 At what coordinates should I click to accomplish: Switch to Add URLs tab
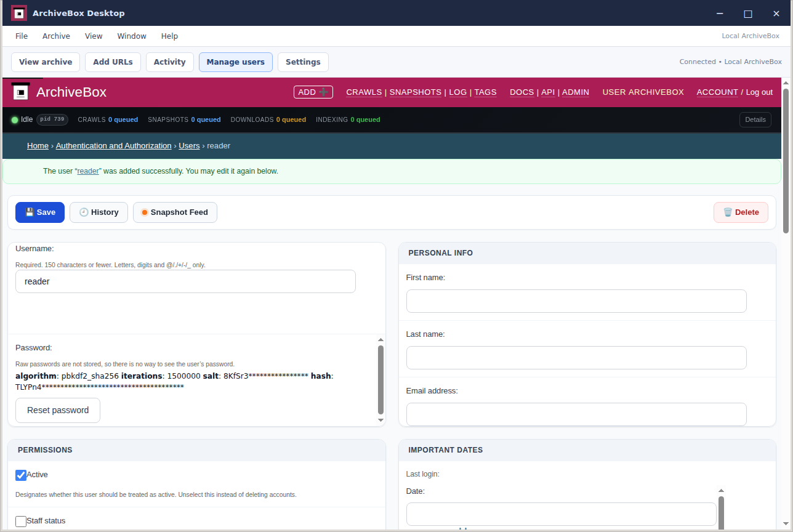pyautogui.click(x=113, y=62)
